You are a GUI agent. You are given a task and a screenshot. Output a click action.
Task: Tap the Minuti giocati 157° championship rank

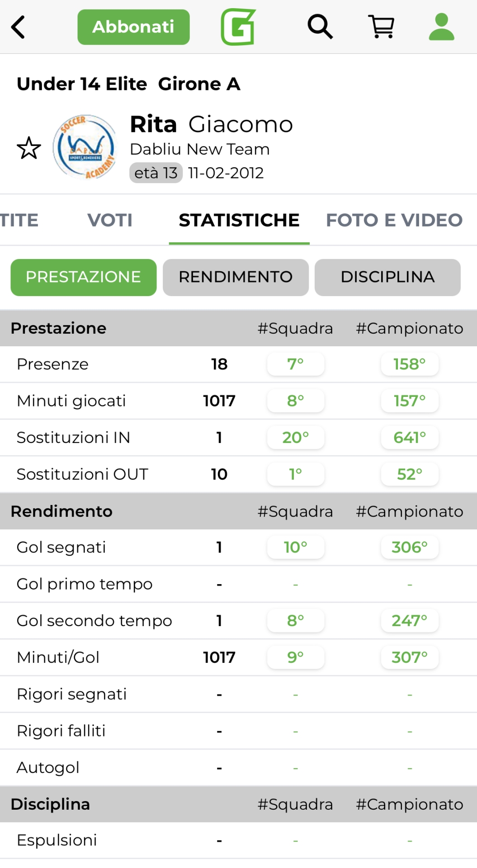410,401
